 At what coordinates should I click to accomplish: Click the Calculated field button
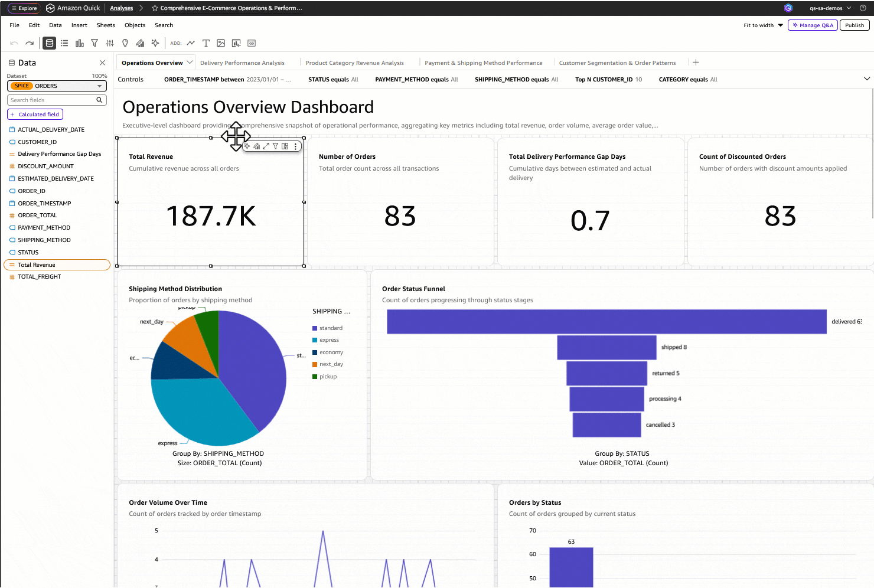(x=35, y=115)
